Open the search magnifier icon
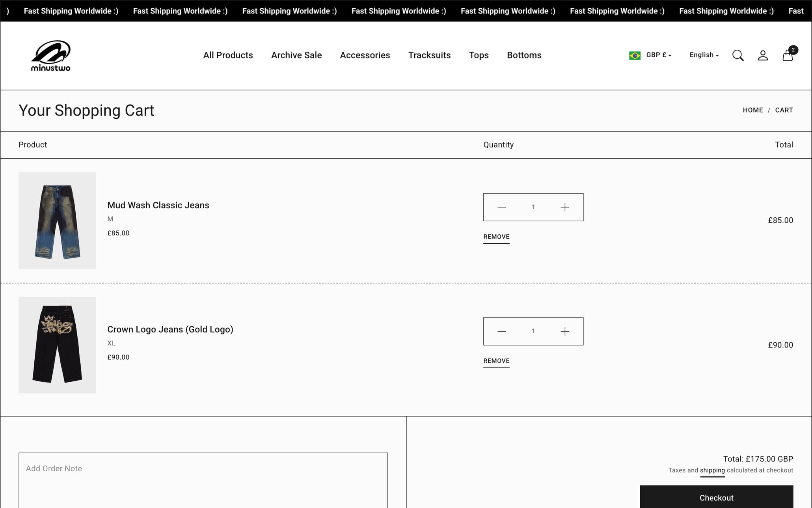The height and width of the screenshot is (508, 812). pyautogui.click(x=738, y=56)
